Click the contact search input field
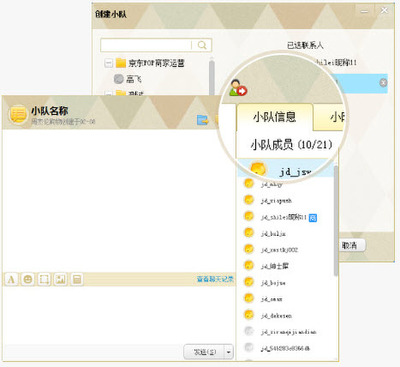The image size is (400, 367). [147, 45]
